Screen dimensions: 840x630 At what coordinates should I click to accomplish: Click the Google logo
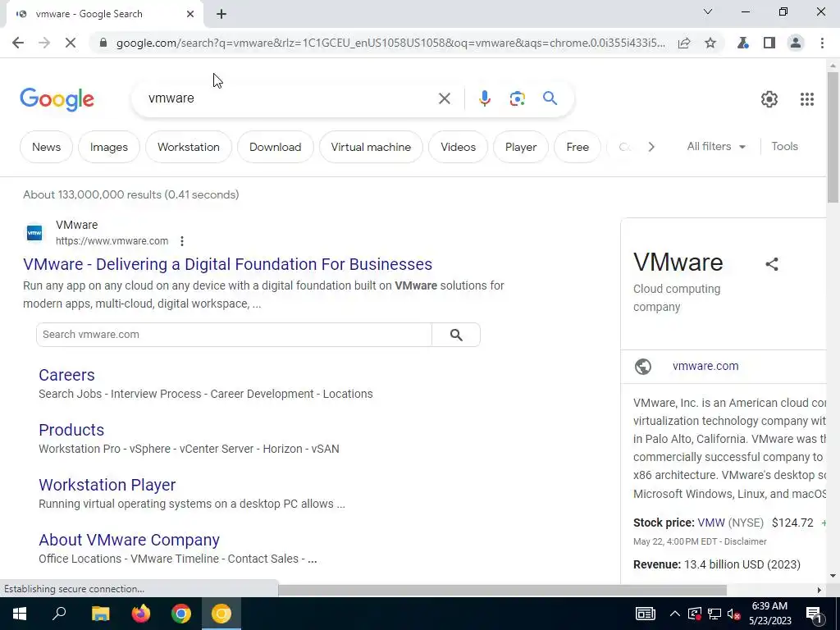point(57,99)
